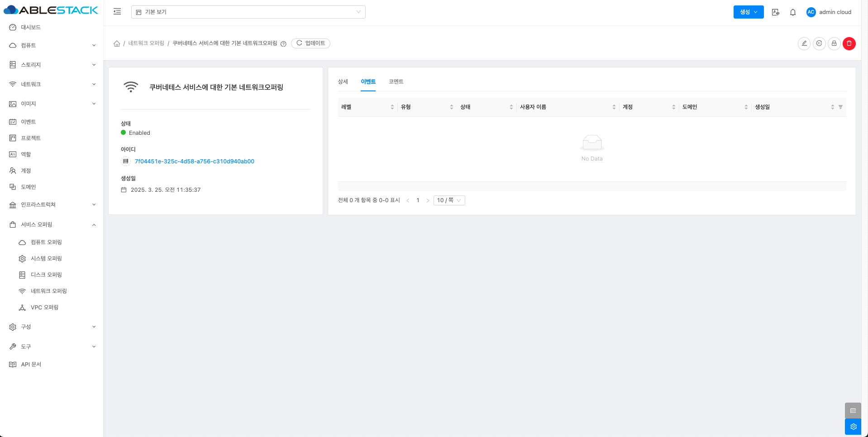Delete the offering with the red trash icon
Screen dimensions: 868x437
tap(849, 43)
